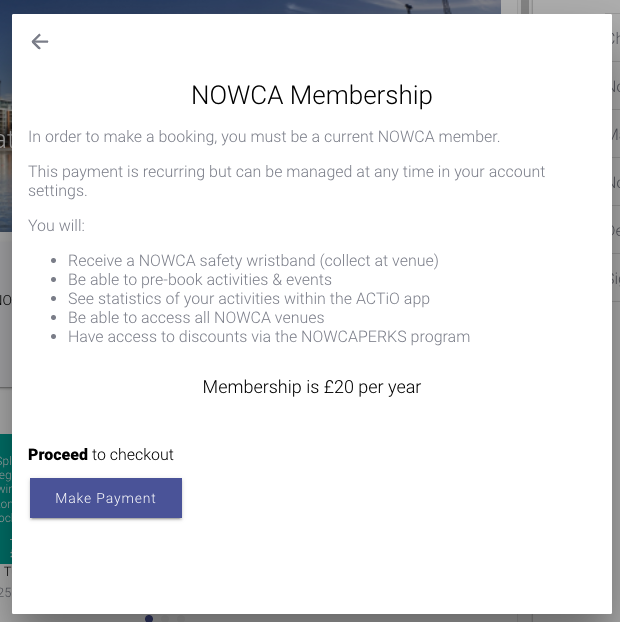This screenshot has height=622, width=620.
Task: Click the access all NOWCA venues bullet
Action: (x=196, y=318)
